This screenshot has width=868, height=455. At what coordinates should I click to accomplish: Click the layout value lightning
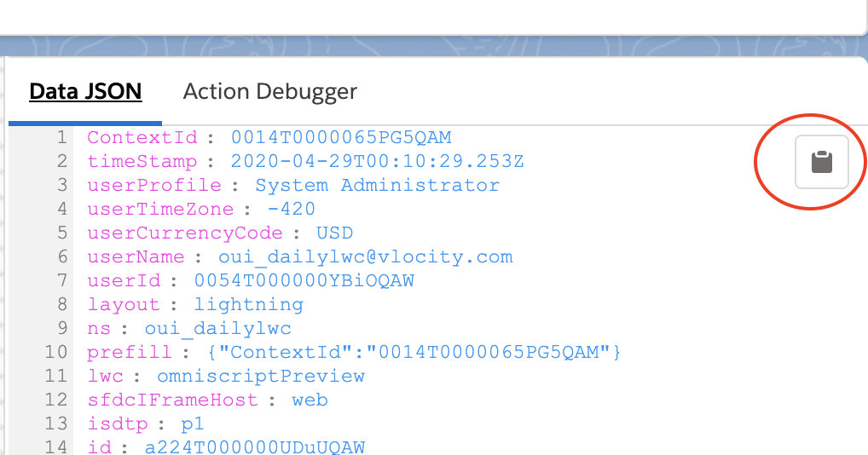click(x=249, y=305)
